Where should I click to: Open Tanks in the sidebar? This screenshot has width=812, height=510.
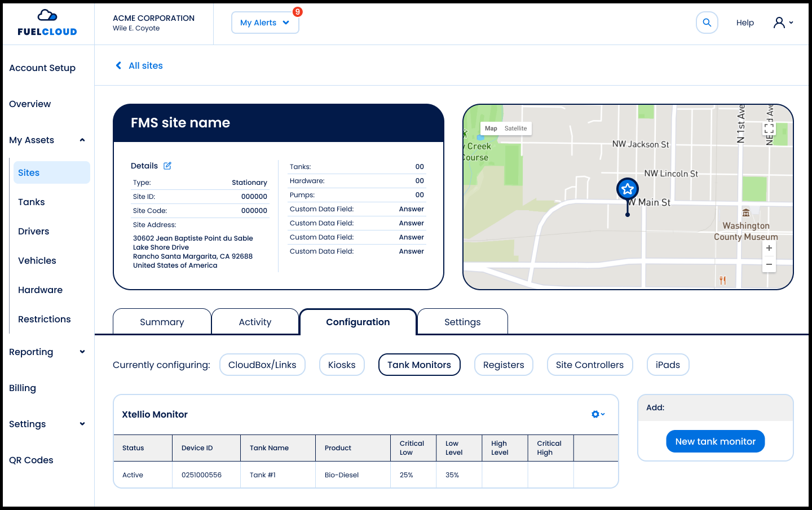(x=32, y=202)
